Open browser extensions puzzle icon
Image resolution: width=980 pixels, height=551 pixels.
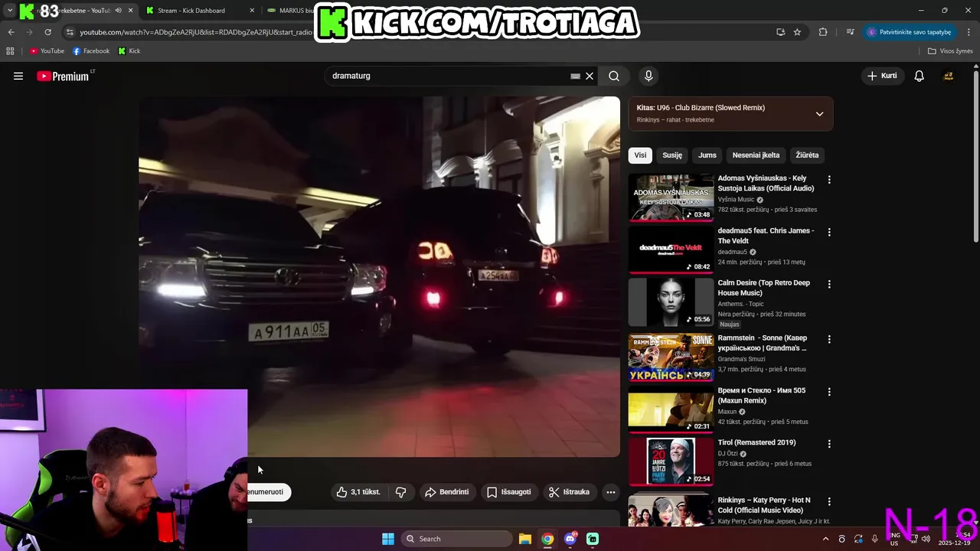click(823, 32)
